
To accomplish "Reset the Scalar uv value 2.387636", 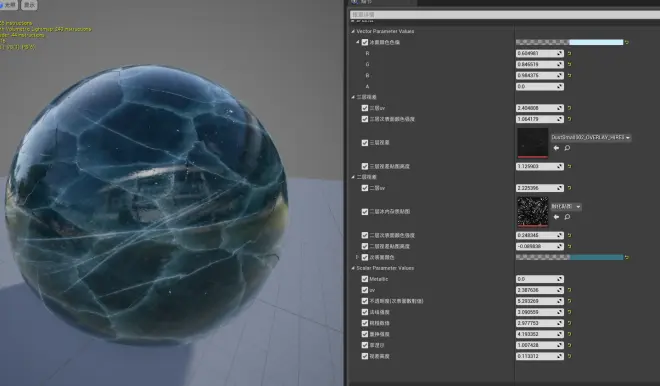I will click(x=570, y=290).
